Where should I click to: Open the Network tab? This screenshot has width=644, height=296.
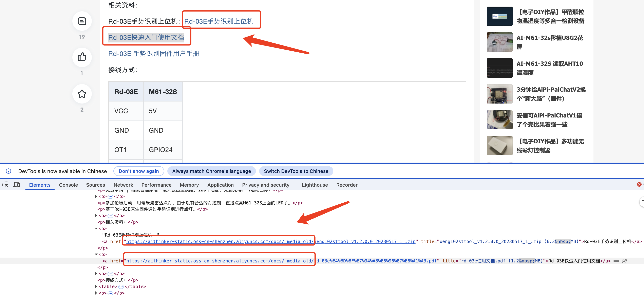pos(123,185)
